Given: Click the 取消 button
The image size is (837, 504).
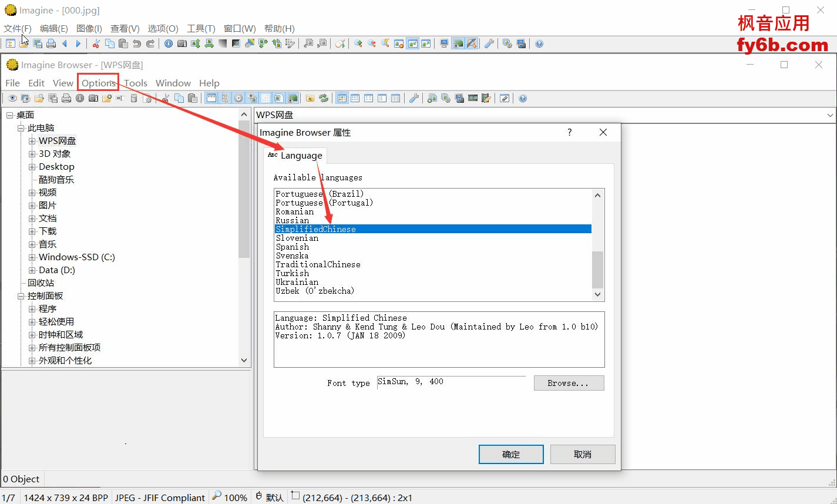Looking at the screenshot, I should pyautogui.click(x=583, y=454).
